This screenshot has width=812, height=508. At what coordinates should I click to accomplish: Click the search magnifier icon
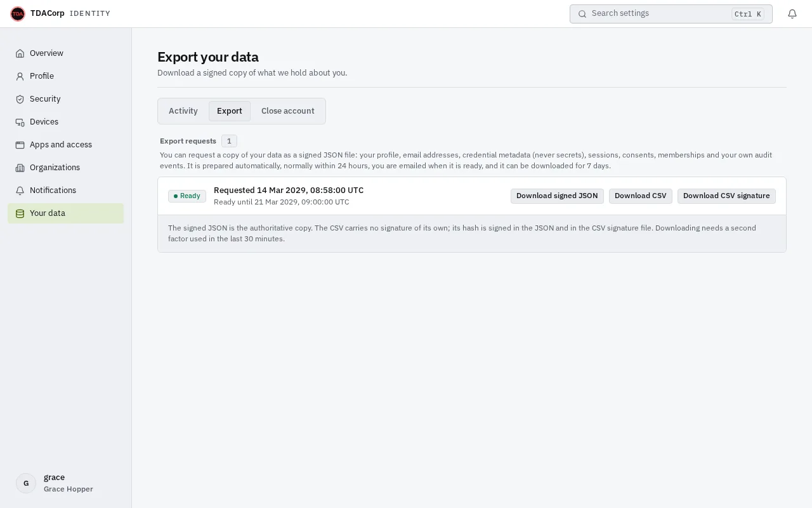click(582, 14)
